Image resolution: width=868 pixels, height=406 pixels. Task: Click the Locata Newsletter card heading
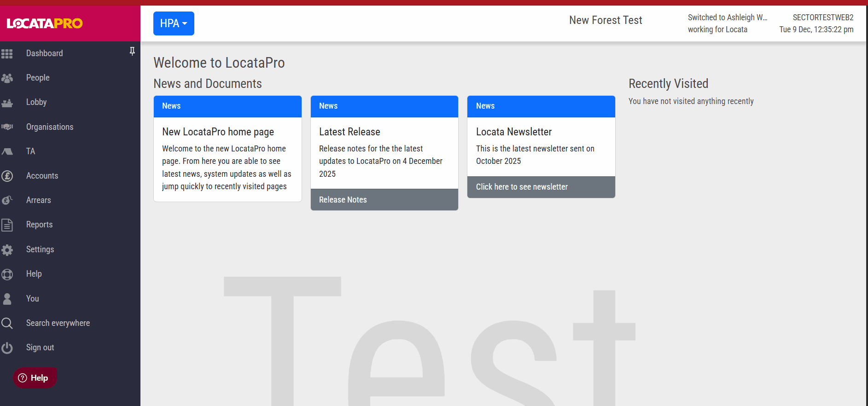point(513,132)
